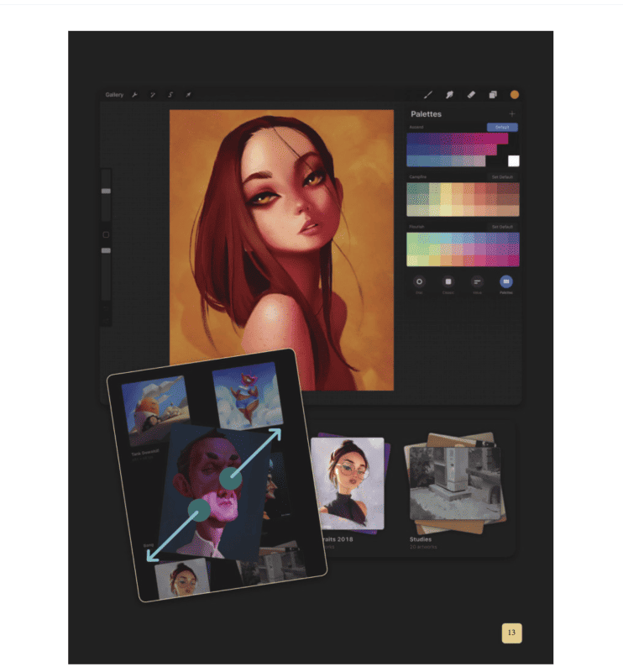Viewport: 623px width, 672px height.
Task: Return to Gallery from canvas toolbar
Action: click(x=114, y=95)
